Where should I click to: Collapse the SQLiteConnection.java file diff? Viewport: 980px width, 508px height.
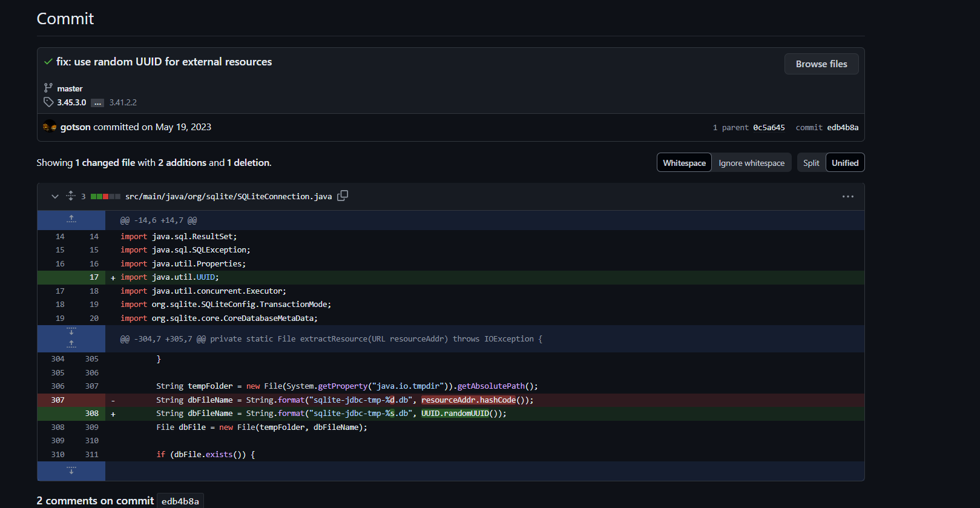coord(55,196)
